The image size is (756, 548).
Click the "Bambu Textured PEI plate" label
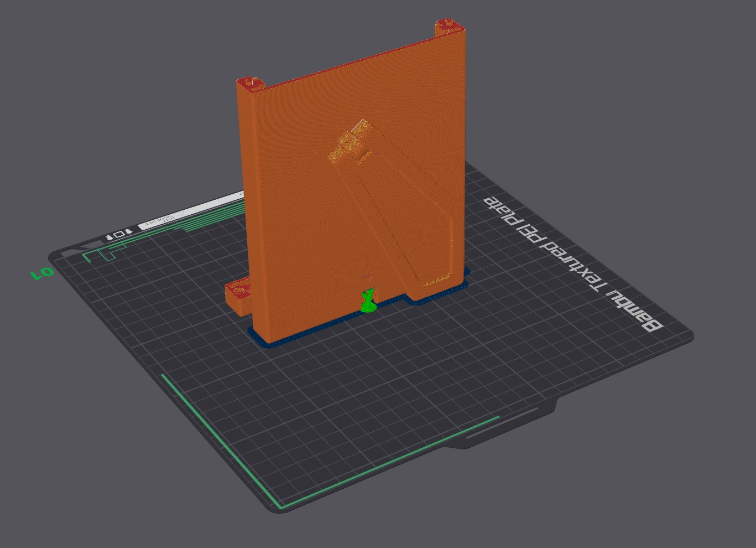573,263
